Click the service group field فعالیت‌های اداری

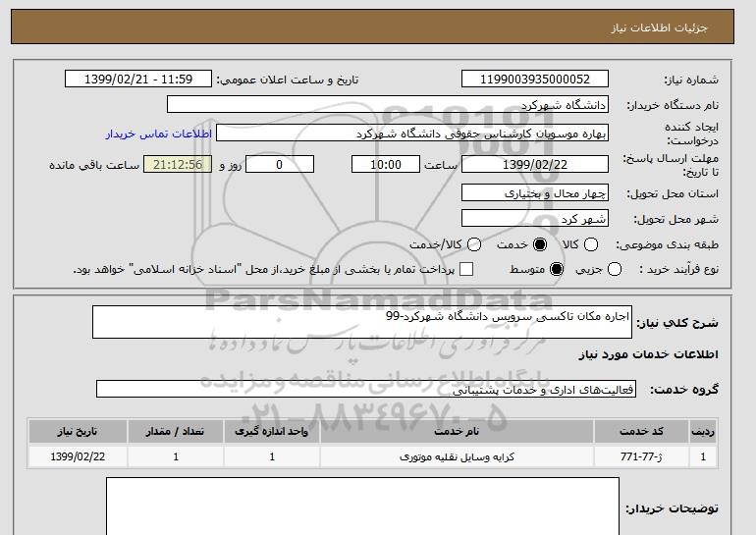(366, 389)
